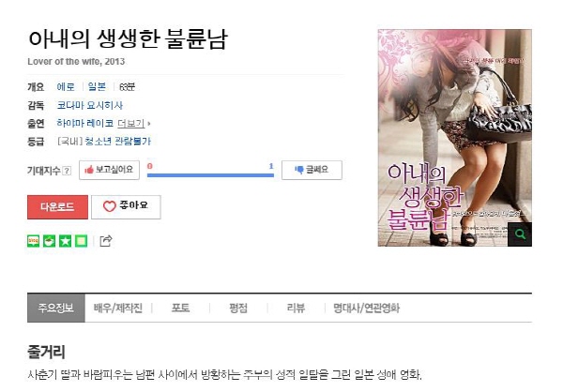Select the 평점 tab

click(238, 308)
